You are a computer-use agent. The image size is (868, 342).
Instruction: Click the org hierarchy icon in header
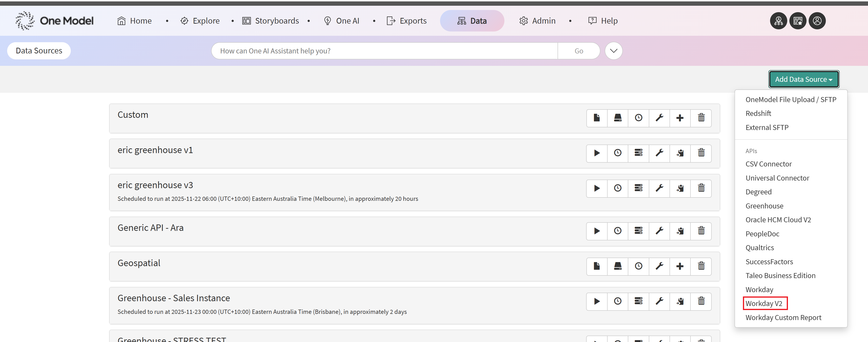778,21
